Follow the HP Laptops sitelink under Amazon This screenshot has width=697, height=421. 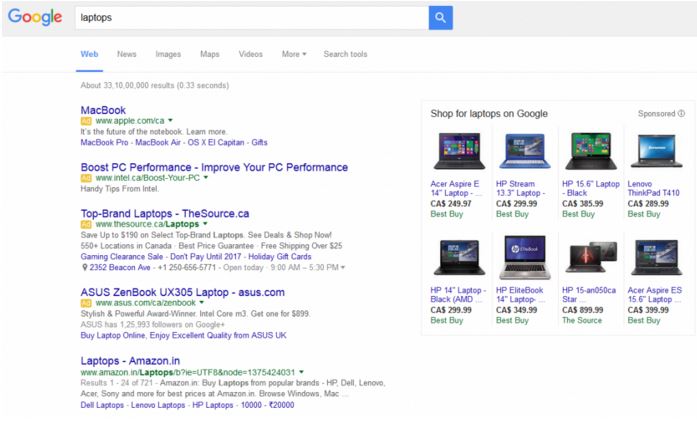(x=212, y=405)
